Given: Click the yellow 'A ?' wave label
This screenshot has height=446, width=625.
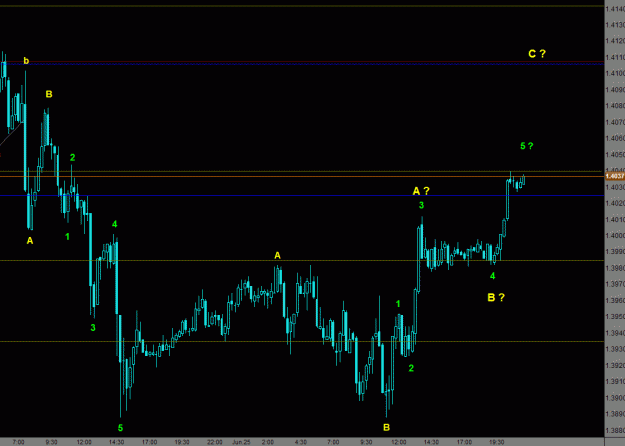Looking at the screenshot, I should click(x=421, y=191).
